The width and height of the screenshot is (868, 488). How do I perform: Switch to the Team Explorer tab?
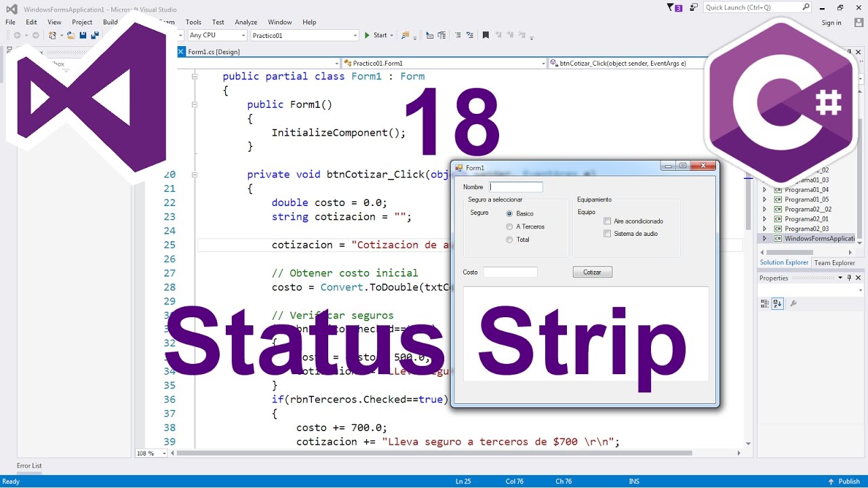[x=834, y=263]
